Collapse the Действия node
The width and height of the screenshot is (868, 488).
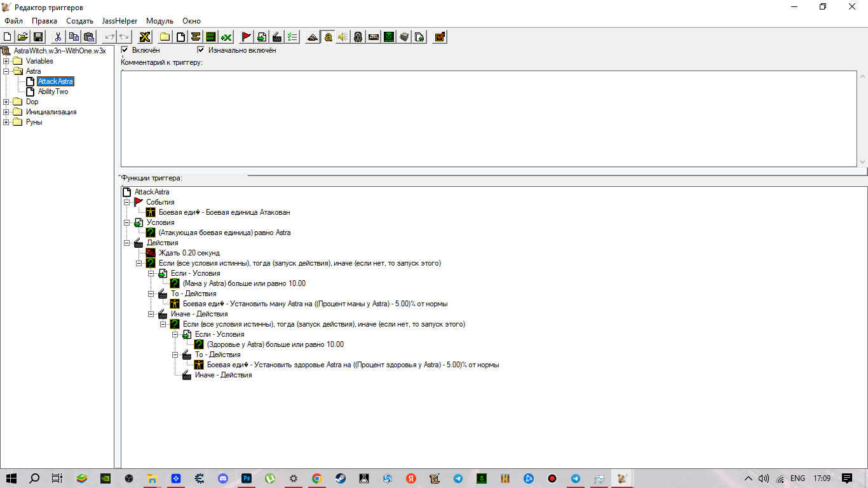tap(127, 243)
